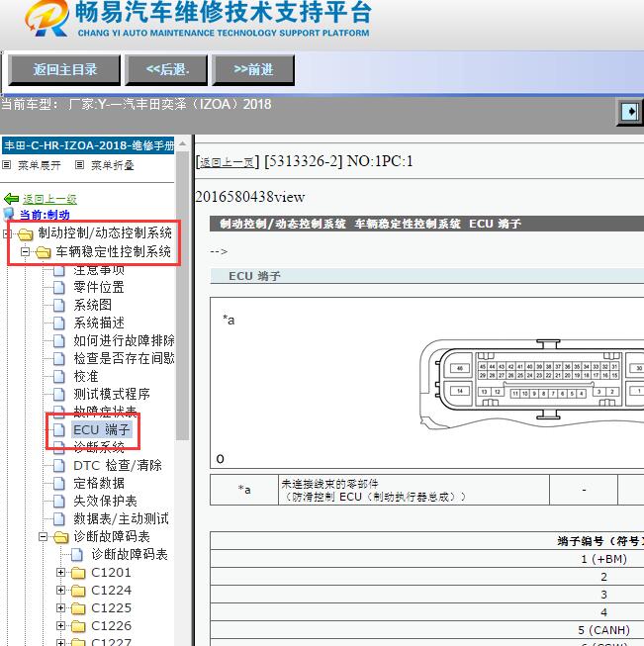Image resolution: width=644 pixels, height=646 pixels.
Task: Collapse the 诊断故障码表 folder
Action: 43,536
